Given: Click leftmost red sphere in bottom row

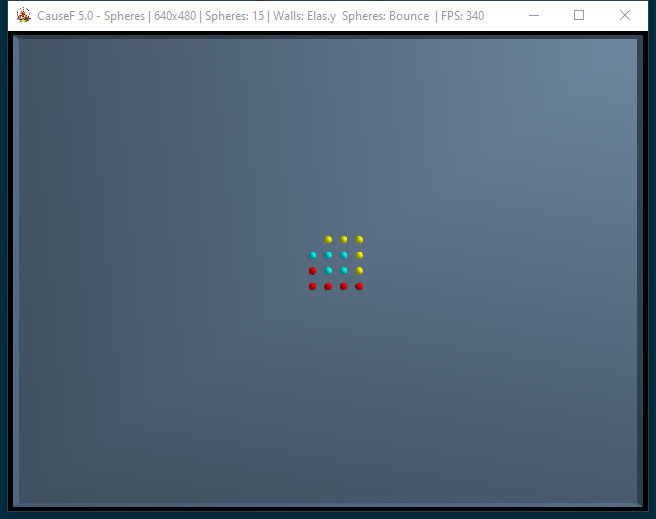Looking at the screenshot, I should 312,287.
